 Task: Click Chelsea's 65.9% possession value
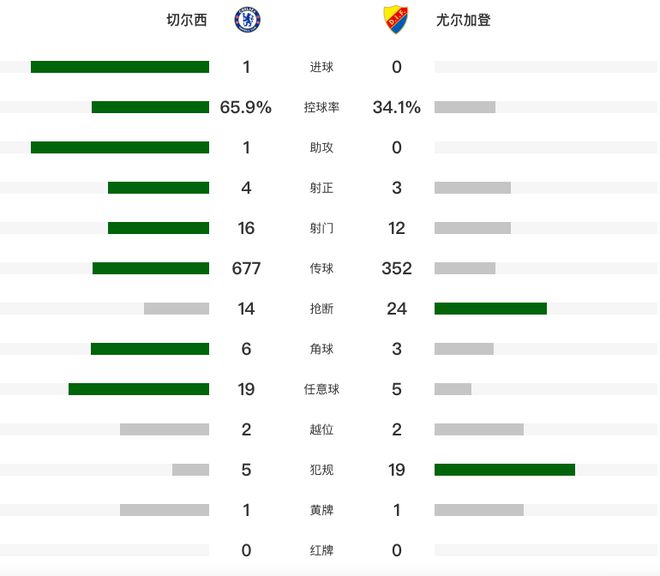246,107
